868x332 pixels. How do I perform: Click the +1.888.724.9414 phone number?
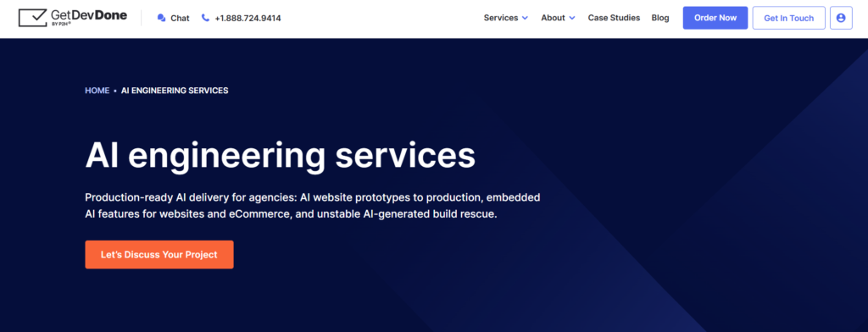(x=248, y=18)
